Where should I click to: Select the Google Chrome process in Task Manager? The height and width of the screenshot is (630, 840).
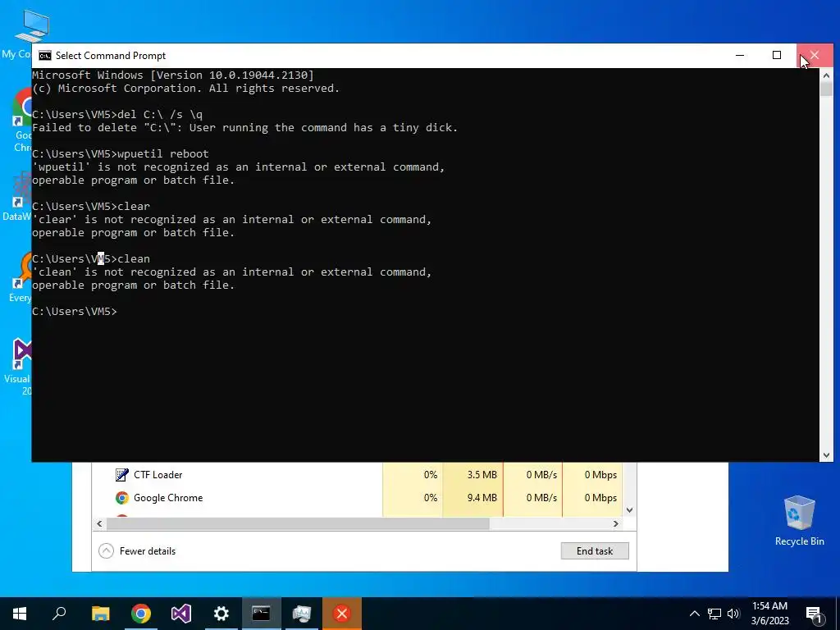click(x=358, y=498)
